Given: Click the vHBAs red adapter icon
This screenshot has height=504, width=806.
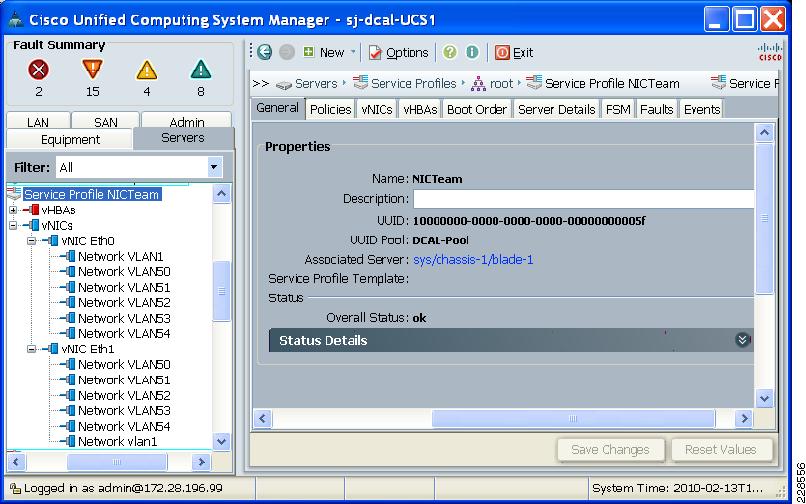Looking at the screenshot, I should 31,210.
